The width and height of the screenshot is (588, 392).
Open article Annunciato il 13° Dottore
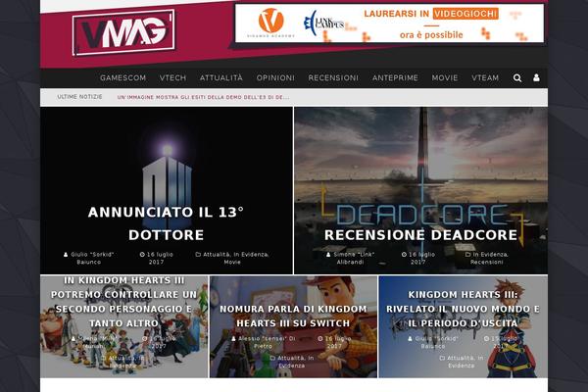click(167, 223)
